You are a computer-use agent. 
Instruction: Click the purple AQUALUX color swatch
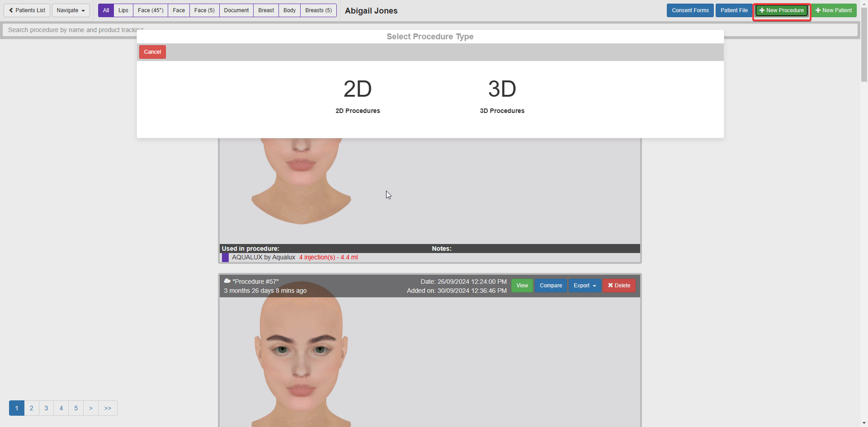pos(225,258)
